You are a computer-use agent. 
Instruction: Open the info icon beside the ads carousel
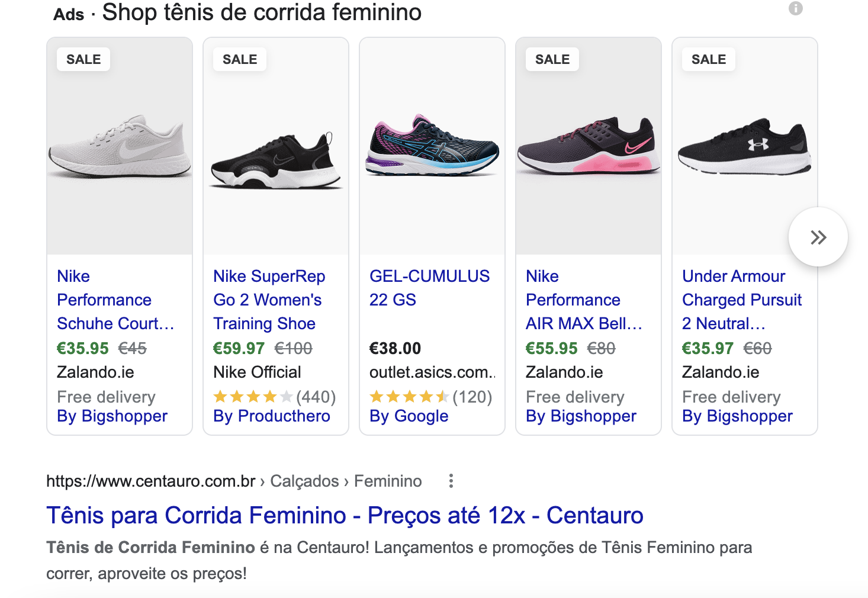[796, 9]
